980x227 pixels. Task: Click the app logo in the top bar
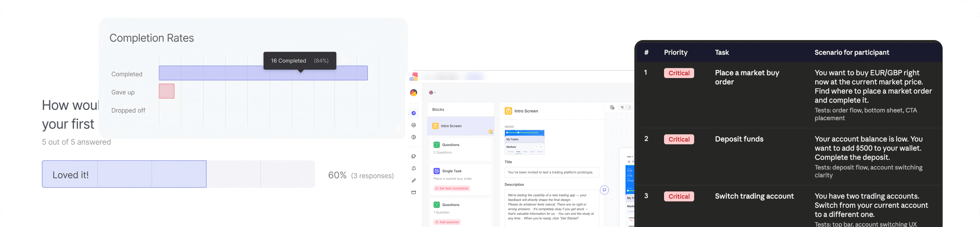[x=413, y=77]
